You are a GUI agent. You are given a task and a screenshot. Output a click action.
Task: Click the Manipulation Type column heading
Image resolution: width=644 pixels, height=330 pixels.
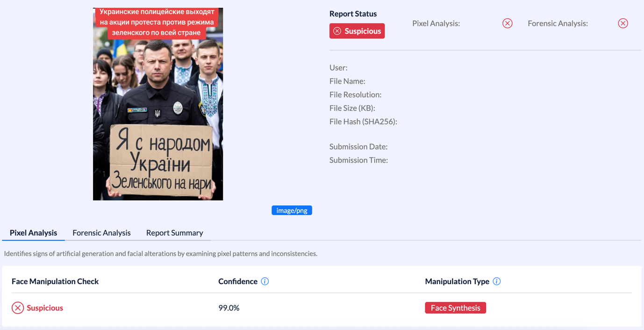pos(457,281)
